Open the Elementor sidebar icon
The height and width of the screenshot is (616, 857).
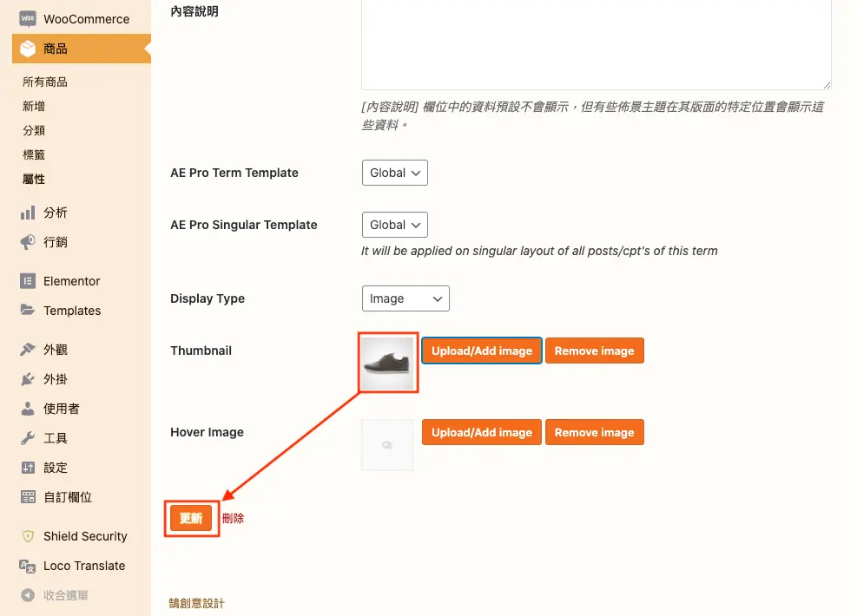pyautogui.click(x=28, y=281)
